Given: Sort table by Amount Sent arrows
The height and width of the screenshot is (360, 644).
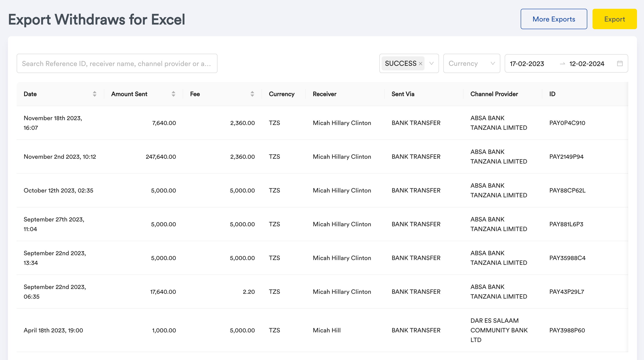Looking at the screenshot, I should point(173,94).
